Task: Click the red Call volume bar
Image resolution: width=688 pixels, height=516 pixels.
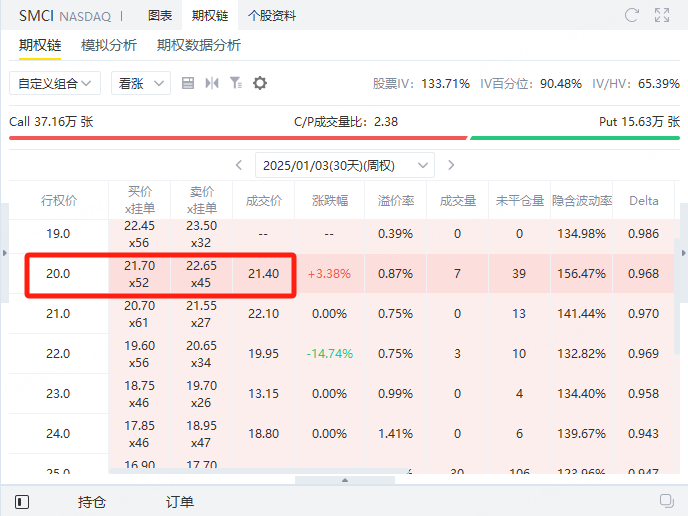Action: (x=238, y=138)
